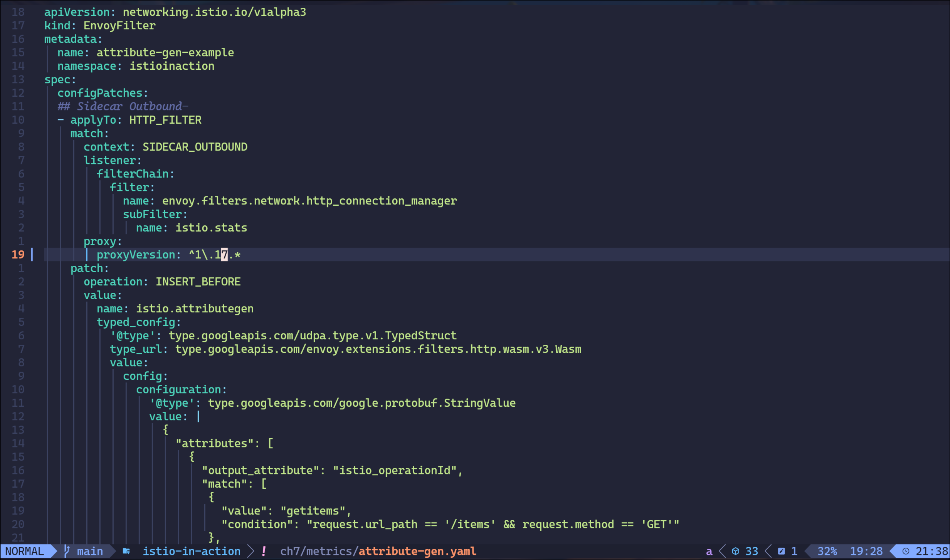Click the configPatches: key
Screen dimensions: 950x560
103,93
